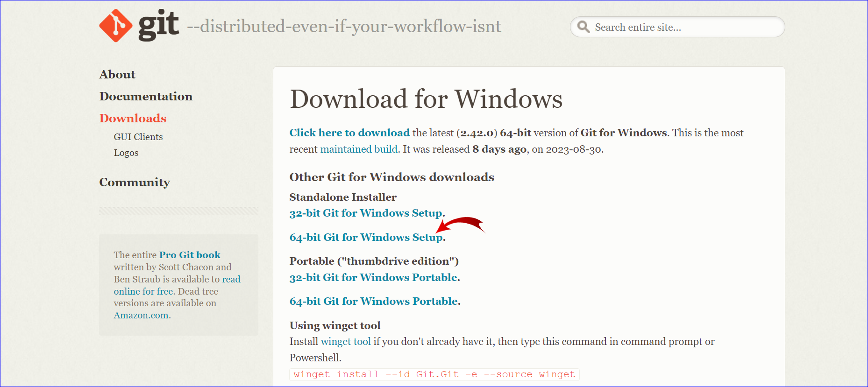The width and height of the screenshot is (868, 387).
Task: Go to the Downloads section
Action: [133, 118]
